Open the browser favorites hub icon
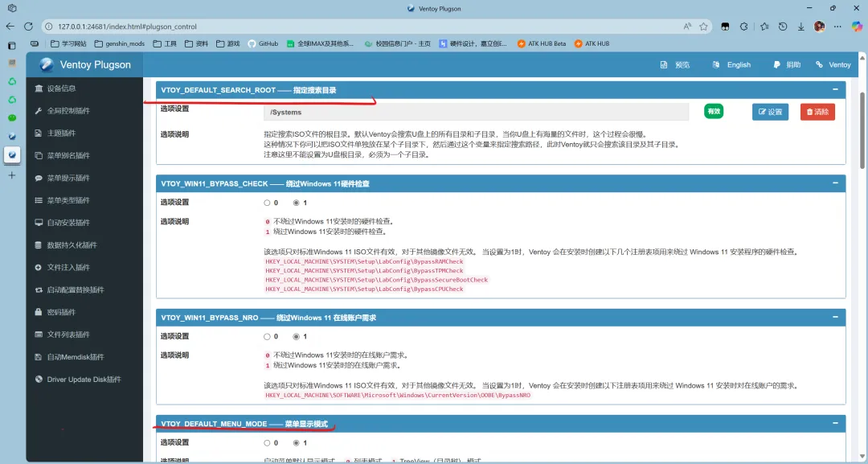 tap(764, 26)
